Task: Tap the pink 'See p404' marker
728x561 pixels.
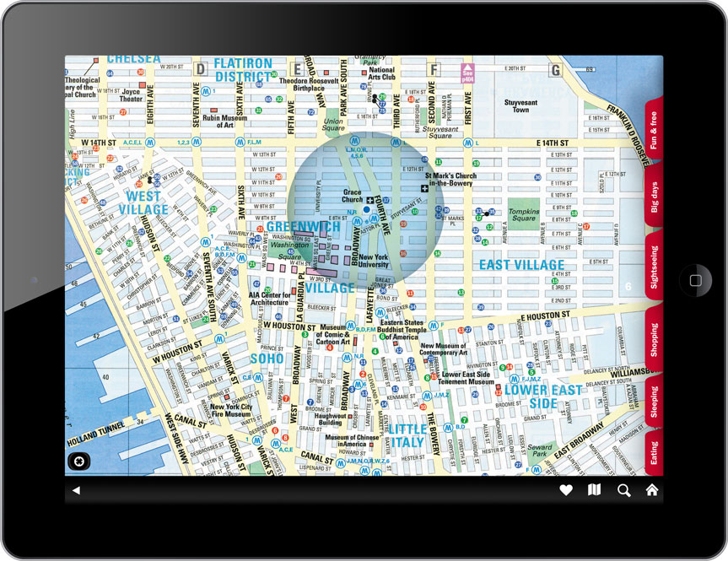Action: (x=467, y=73)
